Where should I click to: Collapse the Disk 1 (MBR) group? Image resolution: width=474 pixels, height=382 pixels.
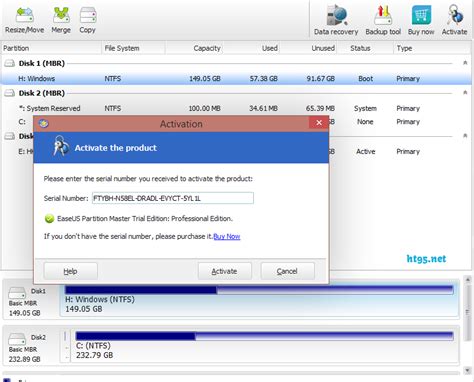(465, 63)
